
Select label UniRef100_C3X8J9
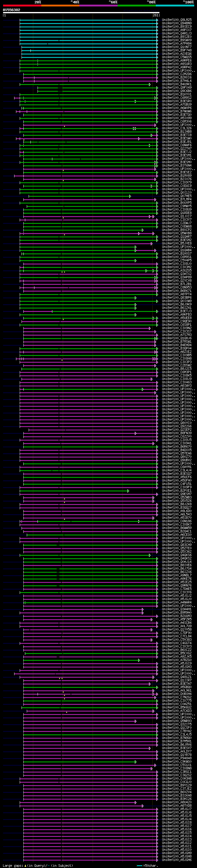[x=177, y=379]
